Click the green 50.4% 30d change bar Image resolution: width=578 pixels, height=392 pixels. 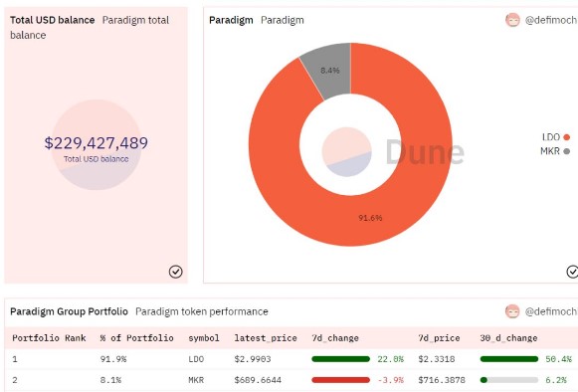point(509,359)
